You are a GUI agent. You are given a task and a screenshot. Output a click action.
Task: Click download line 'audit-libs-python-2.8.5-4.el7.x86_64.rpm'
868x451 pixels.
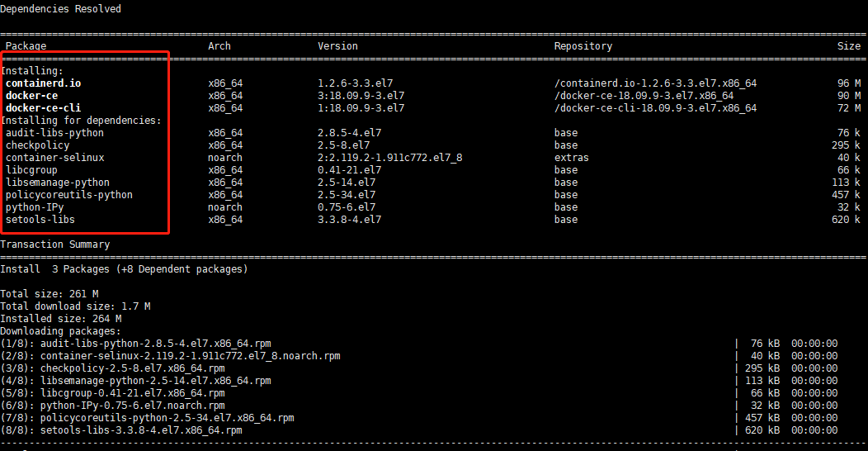coord(156,344)
